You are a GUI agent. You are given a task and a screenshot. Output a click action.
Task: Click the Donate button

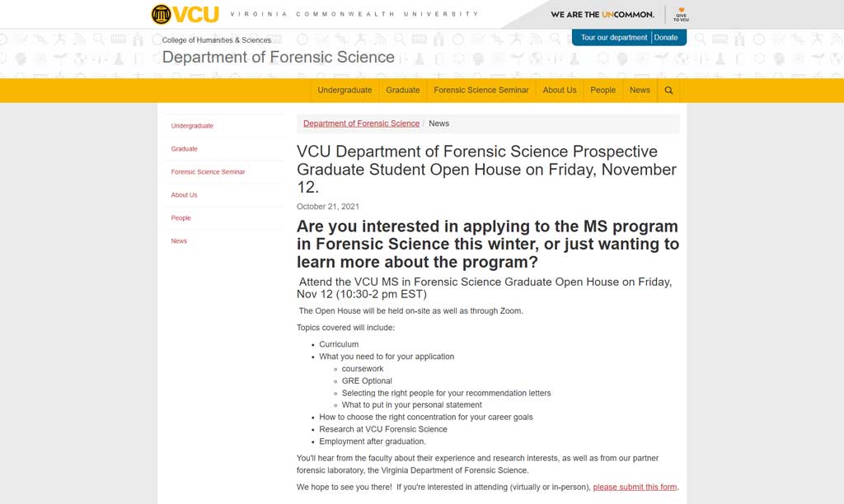tap(665, 37)
